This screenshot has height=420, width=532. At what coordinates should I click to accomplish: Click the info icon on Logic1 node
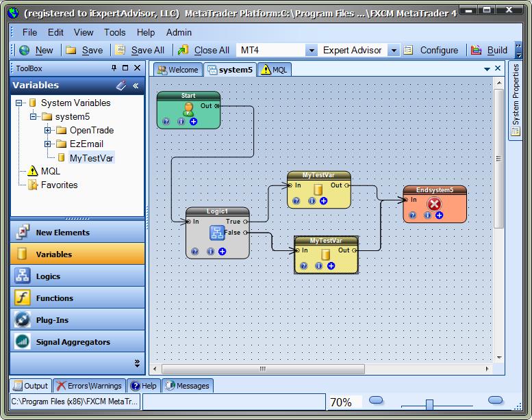pos(210,251)
